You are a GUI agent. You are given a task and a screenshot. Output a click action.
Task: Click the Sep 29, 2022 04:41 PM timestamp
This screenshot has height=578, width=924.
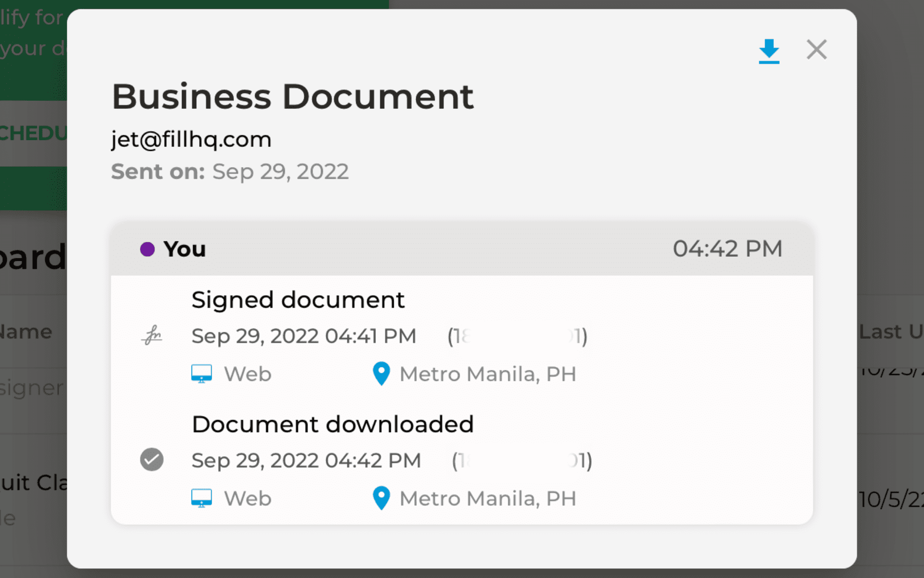(x=304, y=336)
